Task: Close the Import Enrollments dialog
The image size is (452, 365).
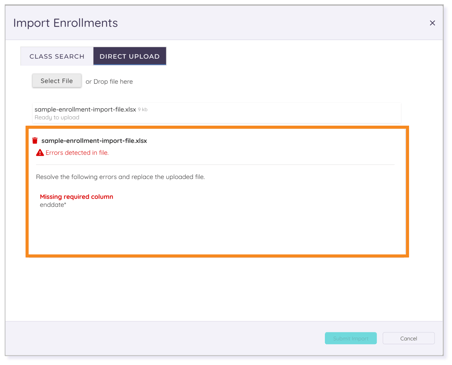Action: (x=432, y=23)
